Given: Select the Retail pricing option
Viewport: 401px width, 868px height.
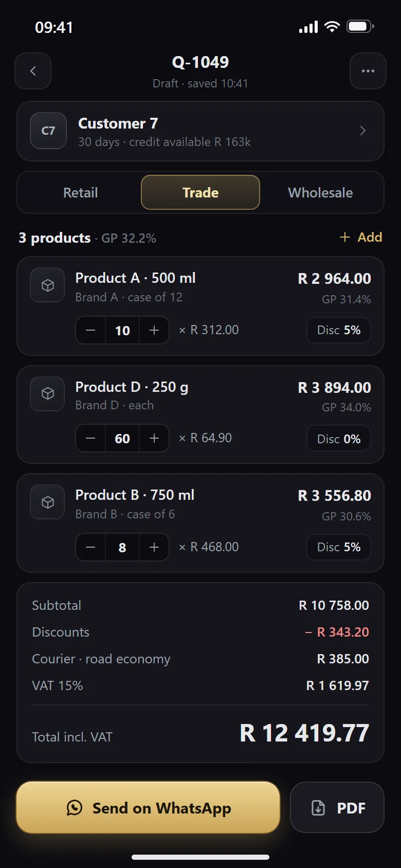Looking at the screenshot, I should pyautogui.click(x=80, y=192).
